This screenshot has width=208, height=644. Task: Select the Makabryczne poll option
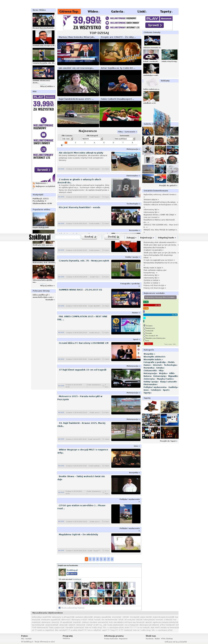144,328
